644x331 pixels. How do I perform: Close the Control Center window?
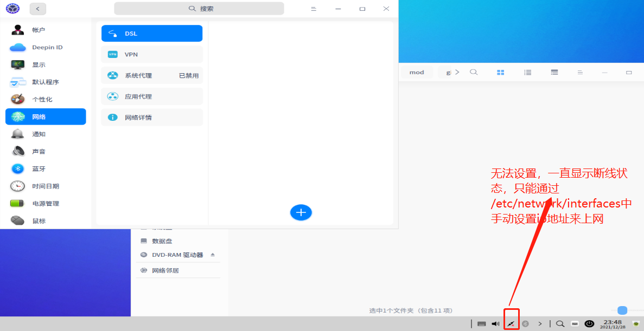[x=386, y=9]
